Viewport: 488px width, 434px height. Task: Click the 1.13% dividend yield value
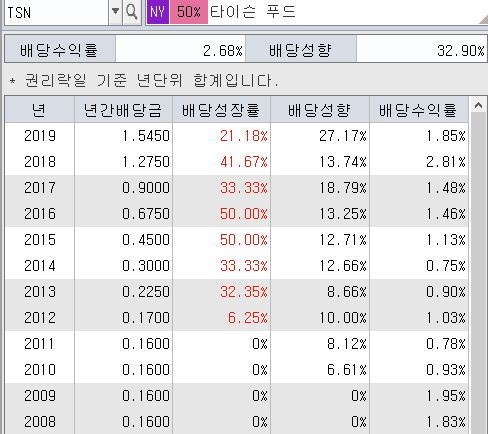click(446, 240)
